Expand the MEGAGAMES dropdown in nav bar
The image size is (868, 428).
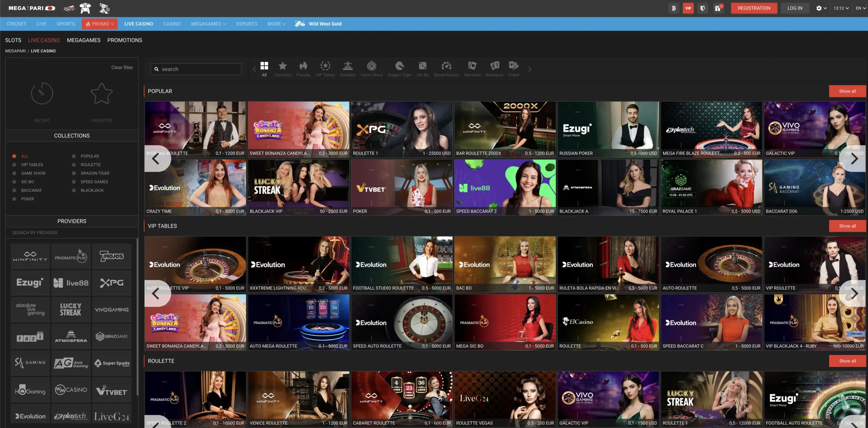click(x=208, y=24)
